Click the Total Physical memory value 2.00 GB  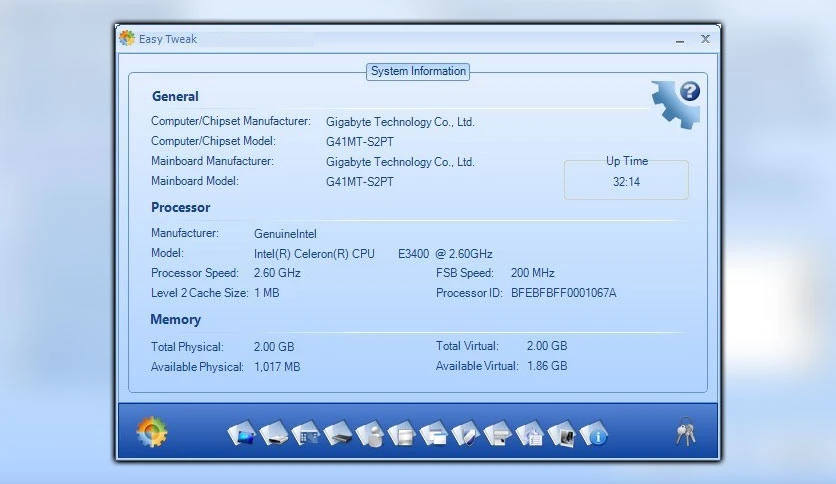(x=274, y=346)
